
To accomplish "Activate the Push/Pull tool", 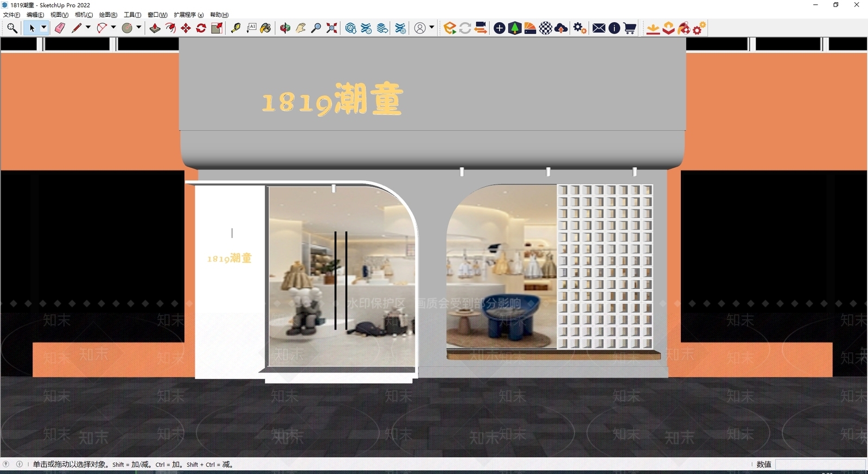I will tap(155, 28).
